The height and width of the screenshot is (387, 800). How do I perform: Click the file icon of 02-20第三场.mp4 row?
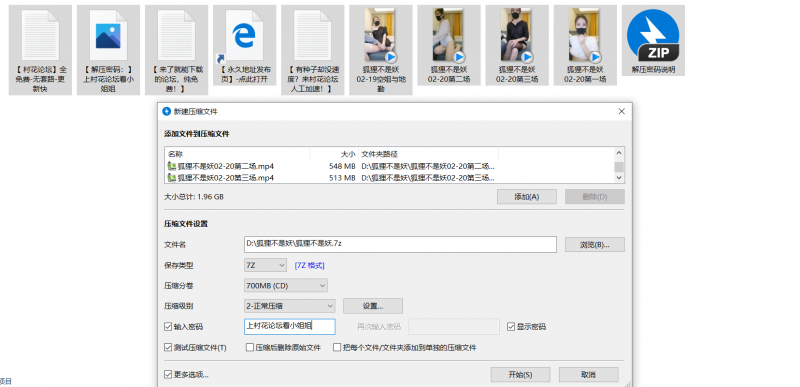[x=172, y=177]
